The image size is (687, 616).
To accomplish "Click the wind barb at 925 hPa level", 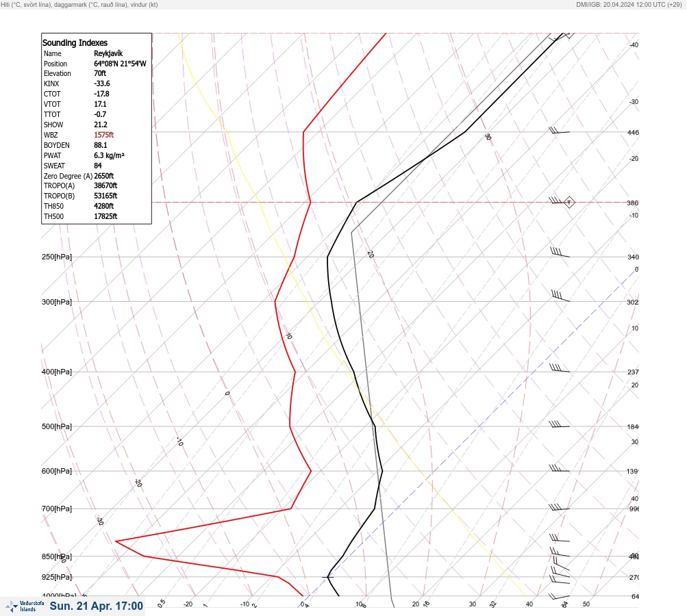I will [x=560, y=572].
